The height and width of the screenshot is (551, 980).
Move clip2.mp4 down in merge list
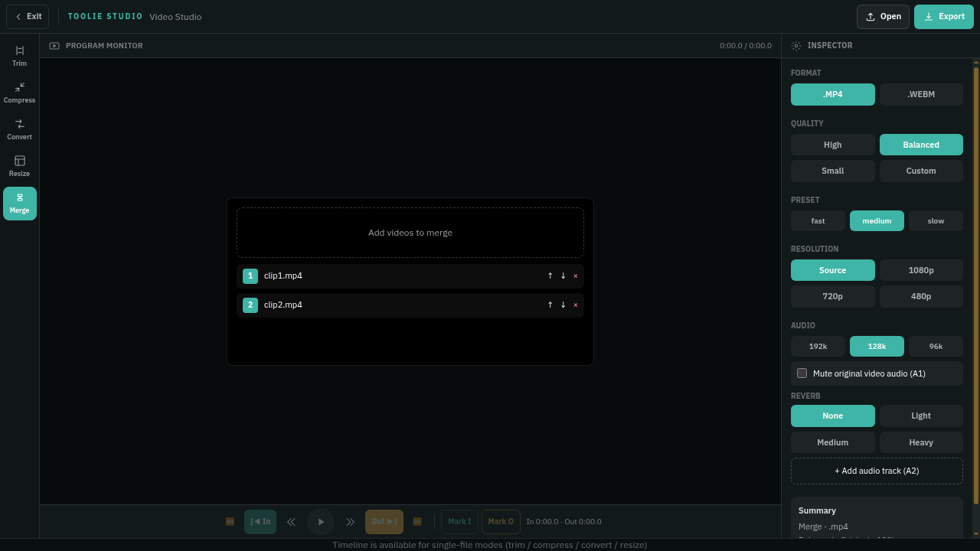pos(563,305)
